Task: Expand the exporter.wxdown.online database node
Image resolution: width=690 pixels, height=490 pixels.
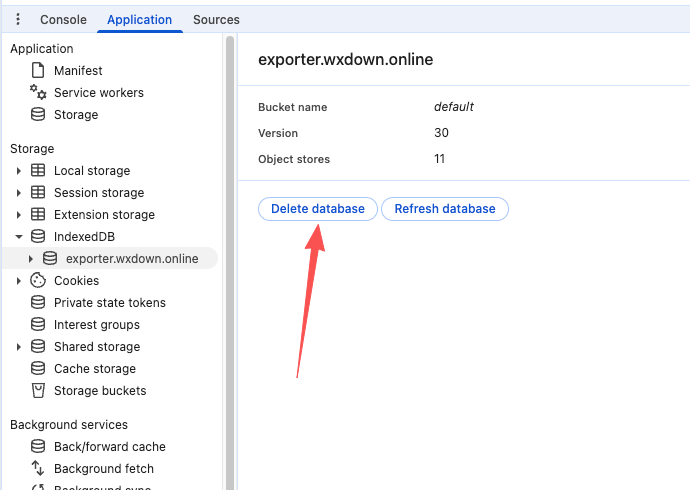Action: pyautogui.click(x=31, y=259)
